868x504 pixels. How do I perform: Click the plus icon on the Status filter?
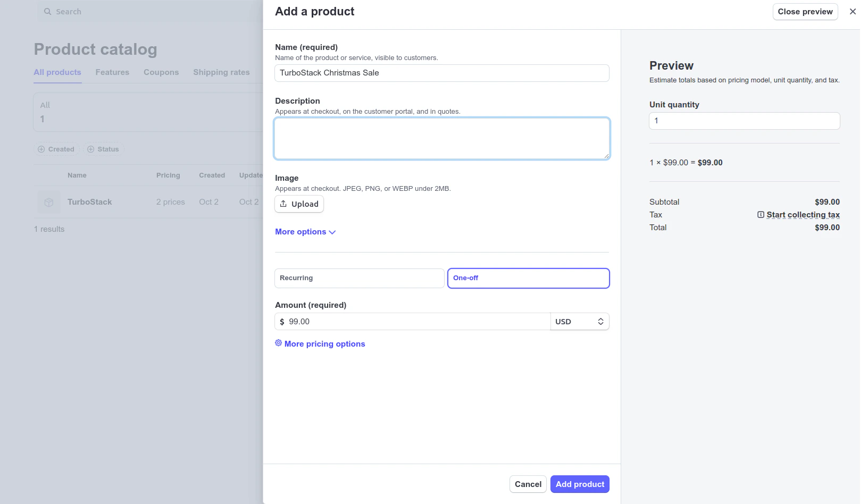[91, 149]
